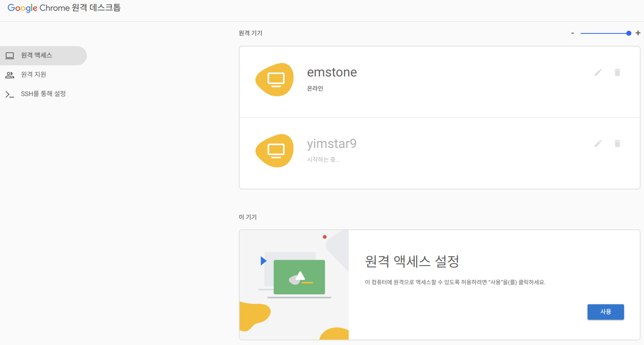Click the 시작하는 중... status under yimstar9

pyautogui.click(x=323, y=159)
